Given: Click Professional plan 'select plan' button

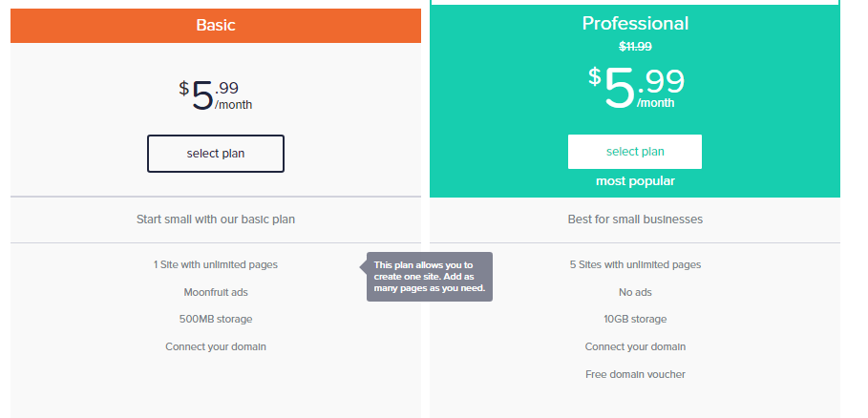Looking at the screenshot, I should pos(635,152).
